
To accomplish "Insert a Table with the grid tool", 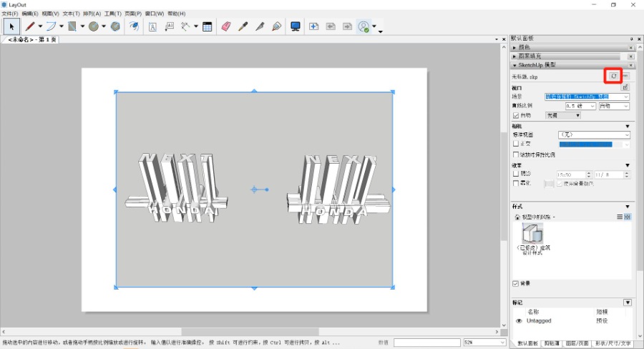I will [208, 26].
